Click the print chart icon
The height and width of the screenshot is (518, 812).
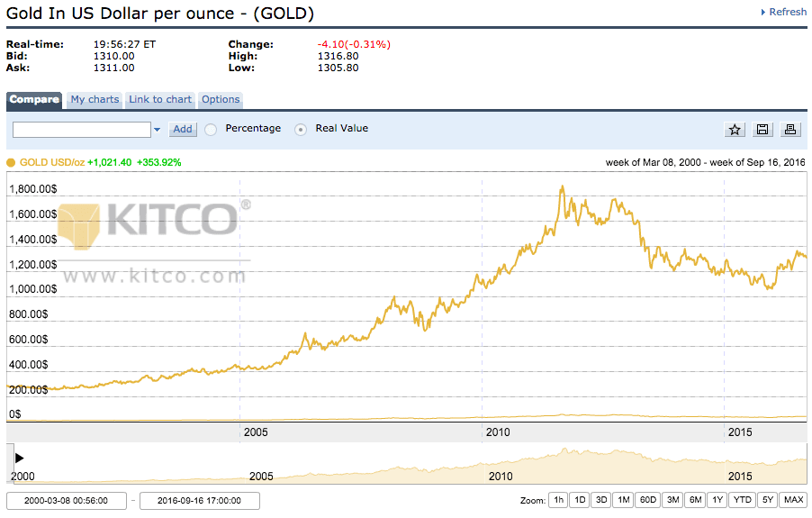click(790, 130)
